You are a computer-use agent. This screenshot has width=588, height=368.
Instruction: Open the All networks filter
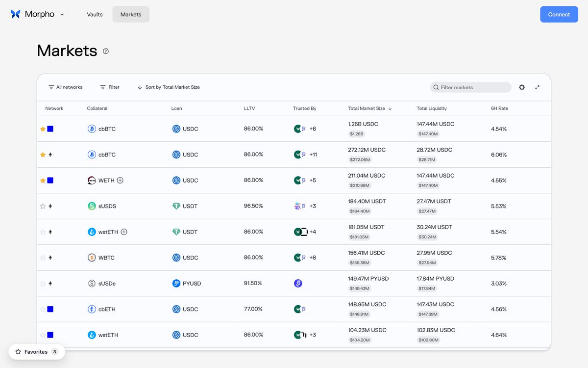(66, 87)
